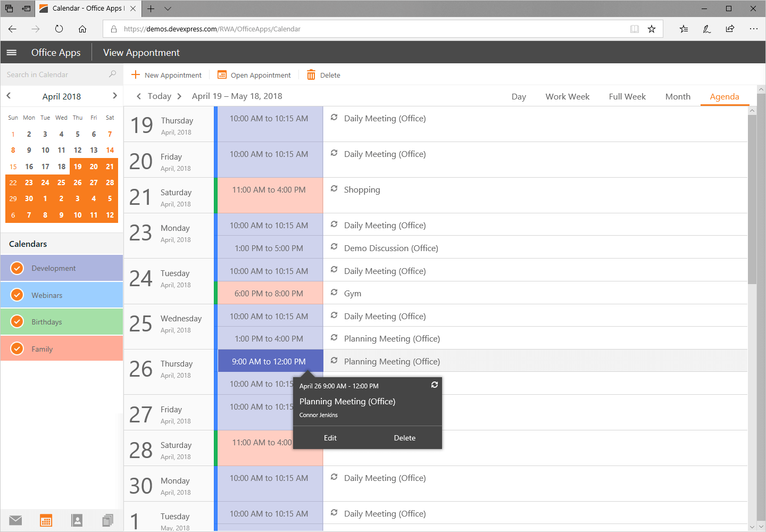Refresh the browser page
This screenshot has height=532, width=766.
(59, 29)
